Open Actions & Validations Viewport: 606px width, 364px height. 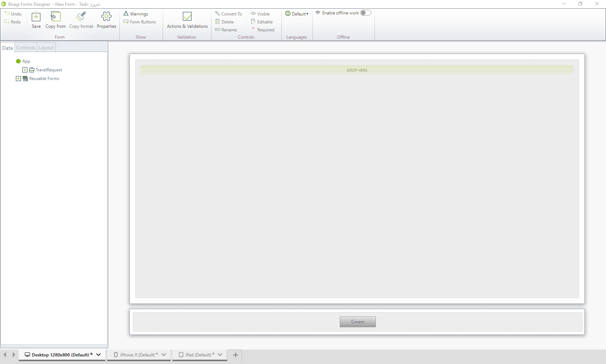pyautogui.click(x=187, y=20)
